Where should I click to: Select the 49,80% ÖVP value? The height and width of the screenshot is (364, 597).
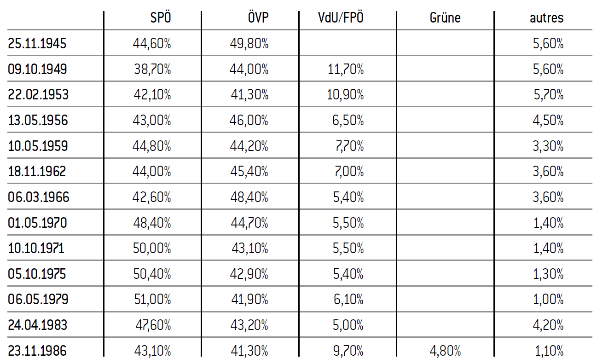tap(249, 44)
